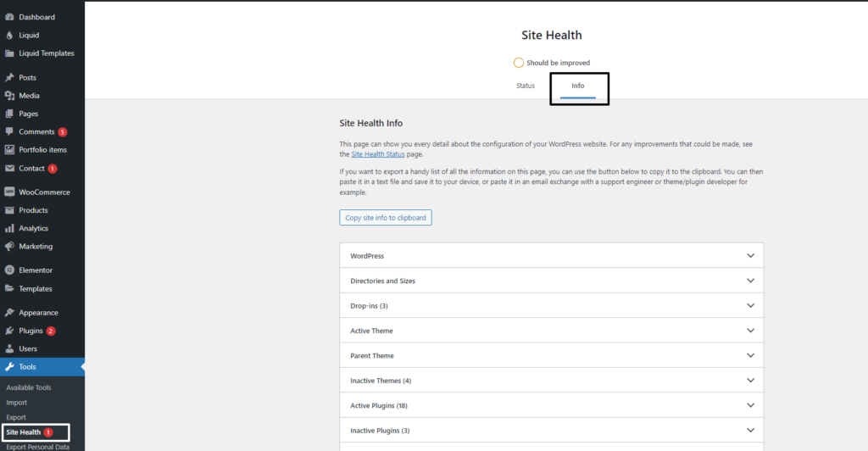The width and height of the screenshot is (868, 451).
Task: Click the Site Health page title
Action: (551, 35)
